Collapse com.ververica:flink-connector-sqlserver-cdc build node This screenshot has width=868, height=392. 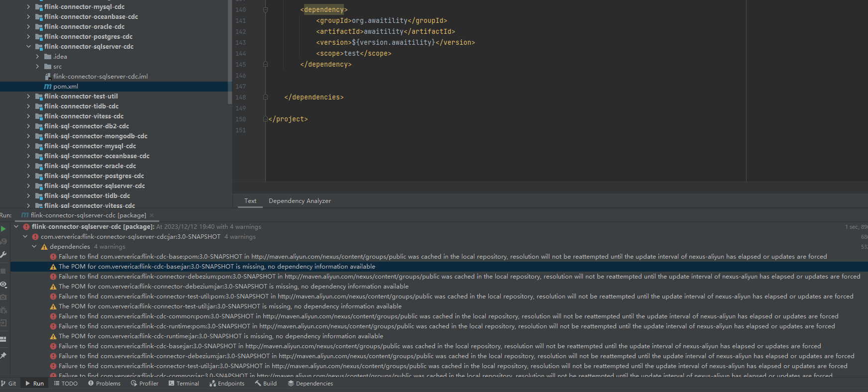click(x=25, y=237)
